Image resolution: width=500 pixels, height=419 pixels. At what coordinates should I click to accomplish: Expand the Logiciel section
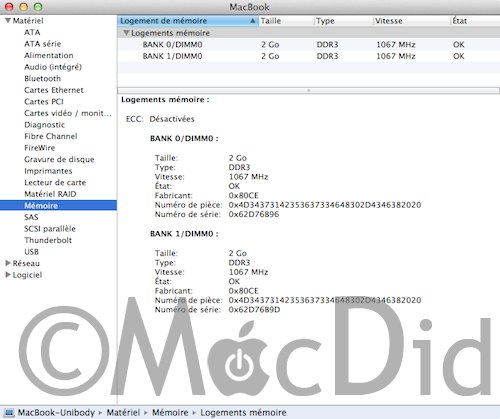8,275
